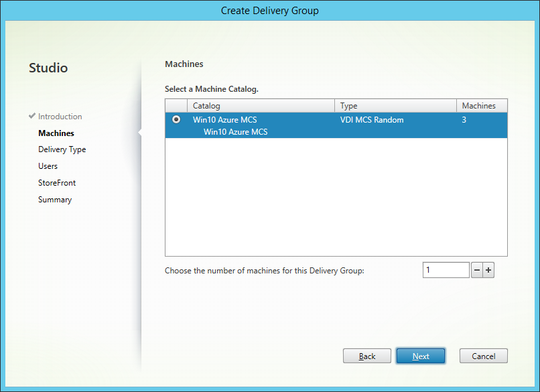
Task: Select the Win10 Azure MCS catalog radio button
Action: [176, 119]
